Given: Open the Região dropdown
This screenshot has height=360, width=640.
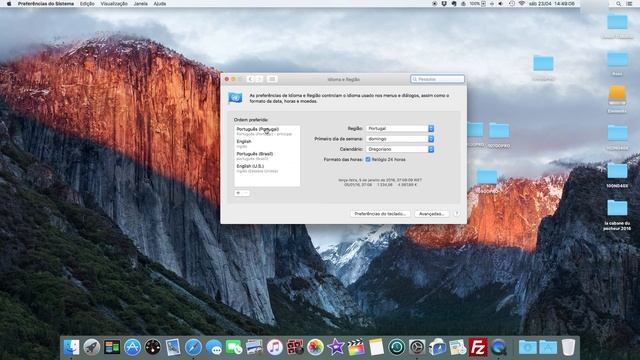Looking at the screenshot, I should point(400,129).
